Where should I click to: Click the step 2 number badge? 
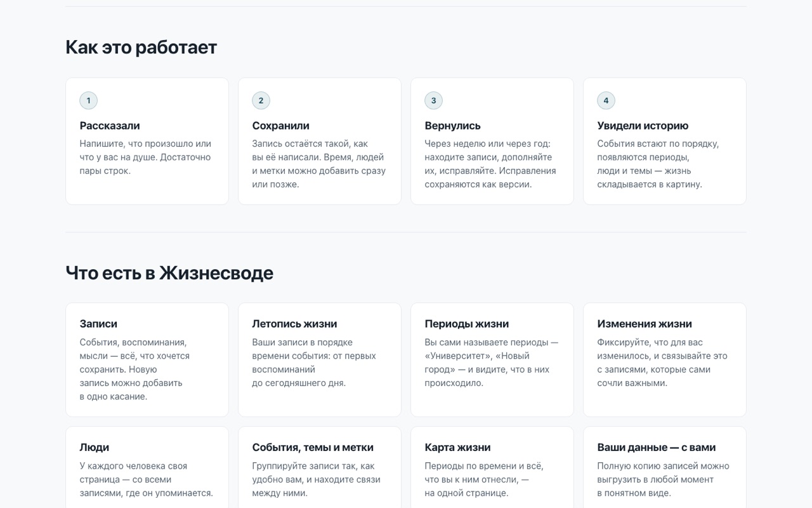point(261,100)
